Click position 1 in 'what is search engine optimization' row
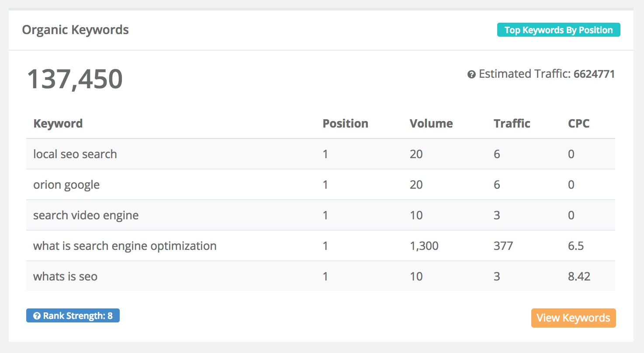The image size is (644, 353). (x=325, y=246)
